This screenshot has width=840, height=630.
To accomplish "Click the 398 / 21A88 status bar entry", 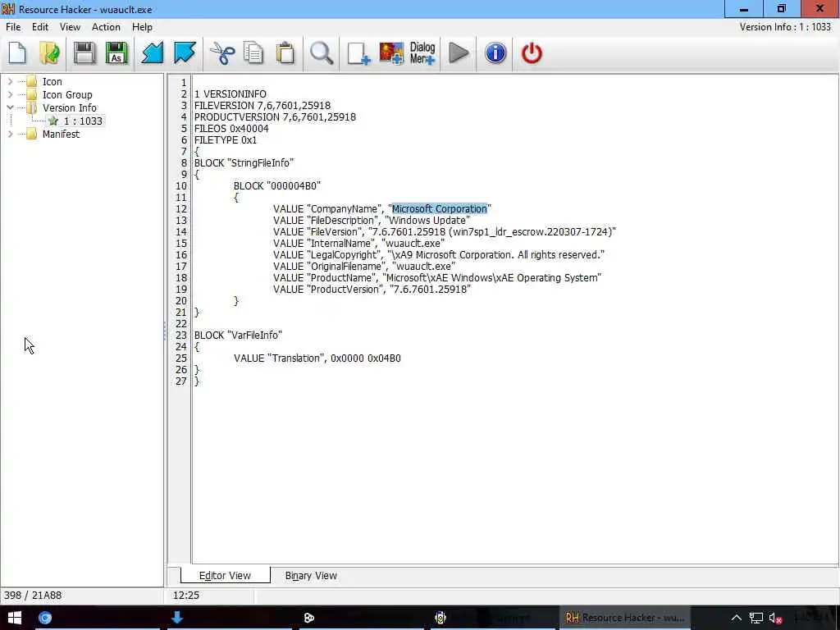I will (x=33, y=596).
